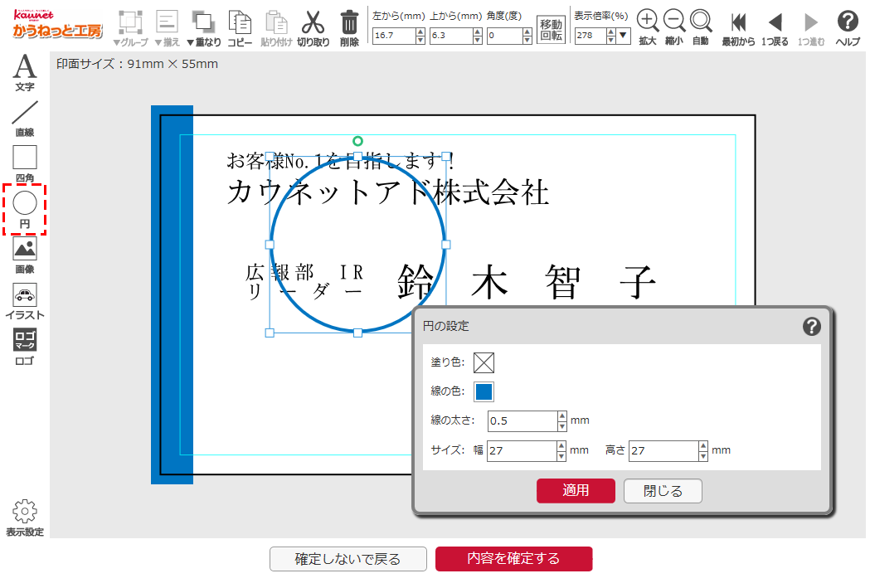Adjust the 幅 width stepper arrows
The height and width of the screenshot is (588, 870).
(x=562, y=450)
